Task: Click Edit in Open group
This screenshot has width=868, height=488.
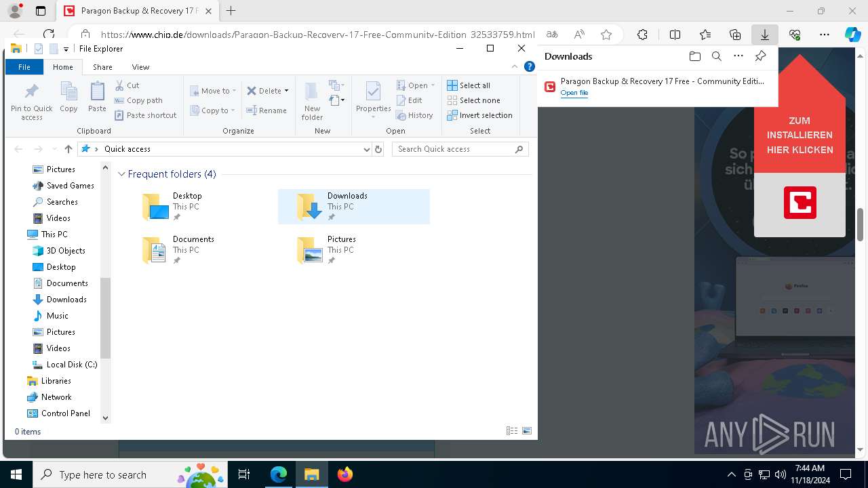Action: click(x=409, y=100)
